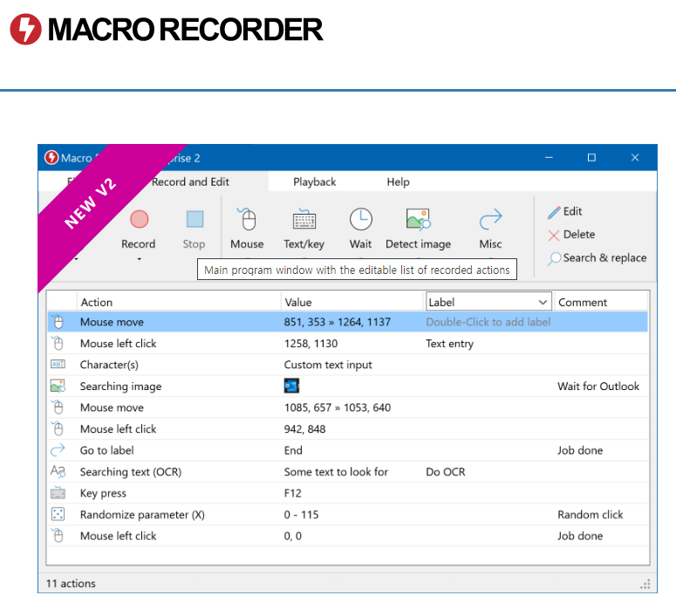Select the 'Double-Click to add label' cell
Viewport: 676px width, 616px height.
point(488,322)
